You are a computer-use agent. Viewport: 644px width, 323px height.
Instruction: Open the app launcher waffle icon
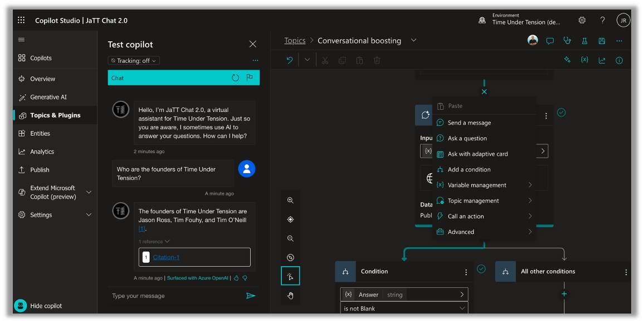[21, 20]
